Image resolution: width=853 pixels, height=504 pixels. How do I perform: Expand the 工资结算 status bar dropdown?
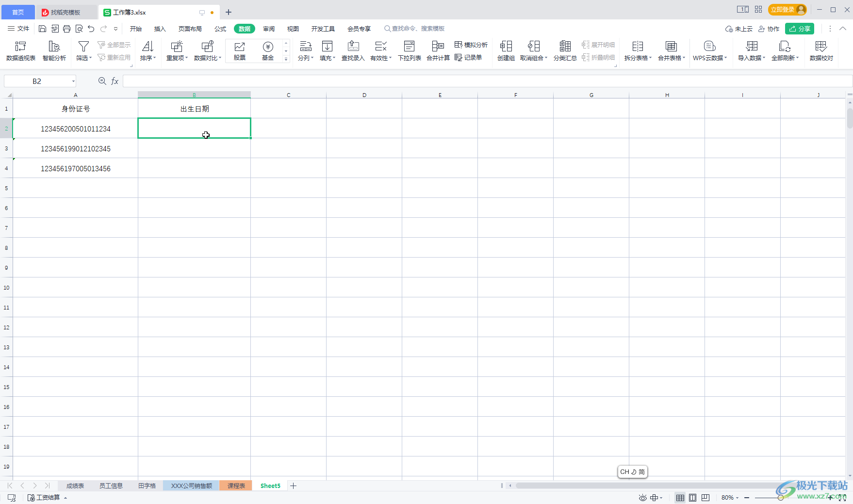[66, 498]
